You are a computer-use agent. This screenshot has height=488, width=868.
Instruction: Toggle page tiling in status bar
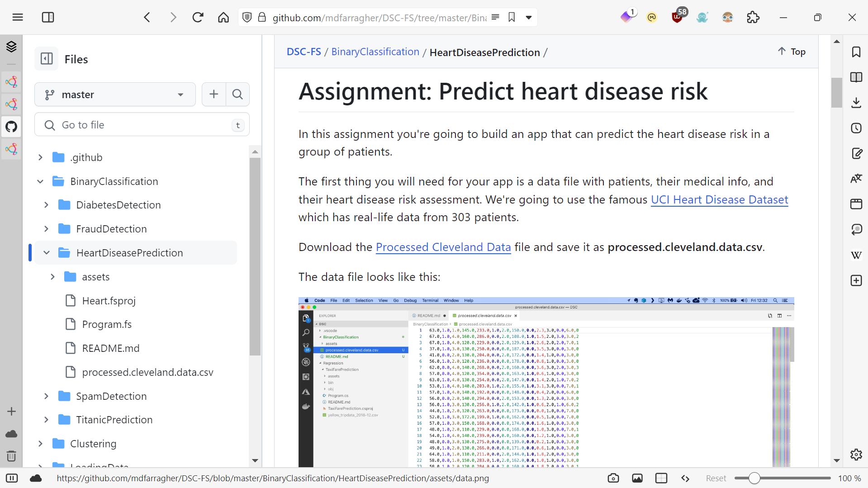click(661, 478)
